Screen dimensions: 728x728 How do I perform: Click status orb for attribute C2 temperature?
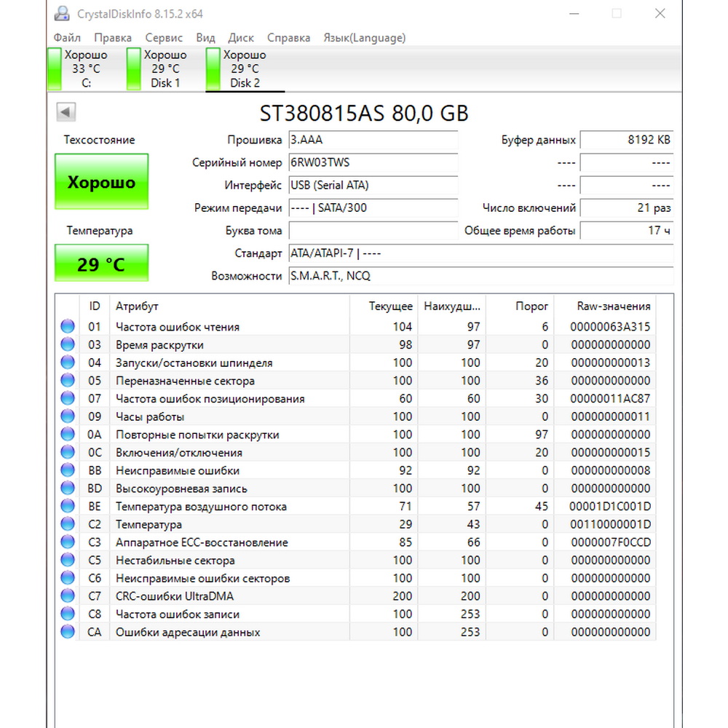(x=68, y=524)
